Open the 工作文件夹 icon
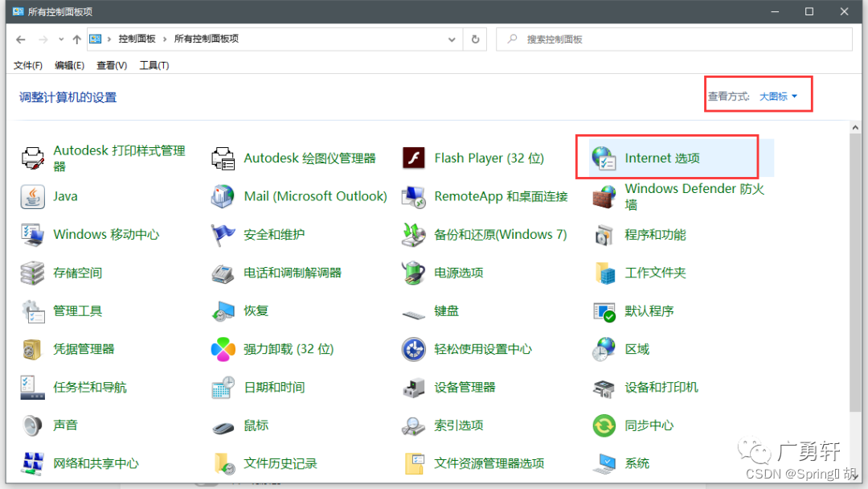Viewport: 868px width, 489px height. point(604,273)
